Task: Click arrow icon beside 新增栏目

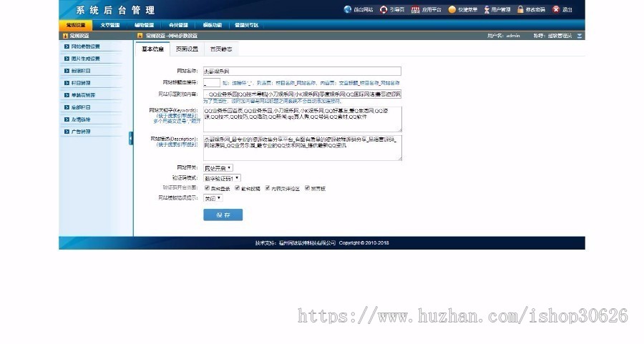Action: 67,71
